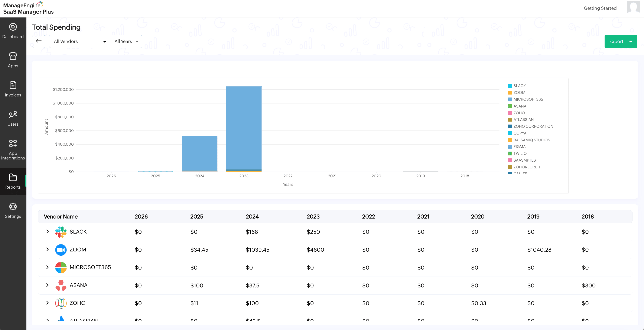Click the Vendor Name column header
Screen dimensions: 644x330
[x=61, y=217]
